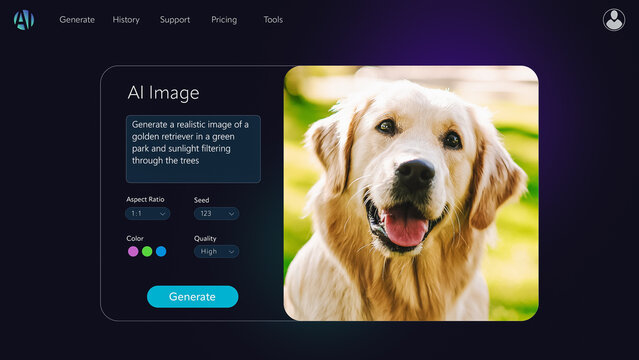This screenshot has height=360, width=639.
Task: Click the Seed label
Action: click(x=201, y=200)
